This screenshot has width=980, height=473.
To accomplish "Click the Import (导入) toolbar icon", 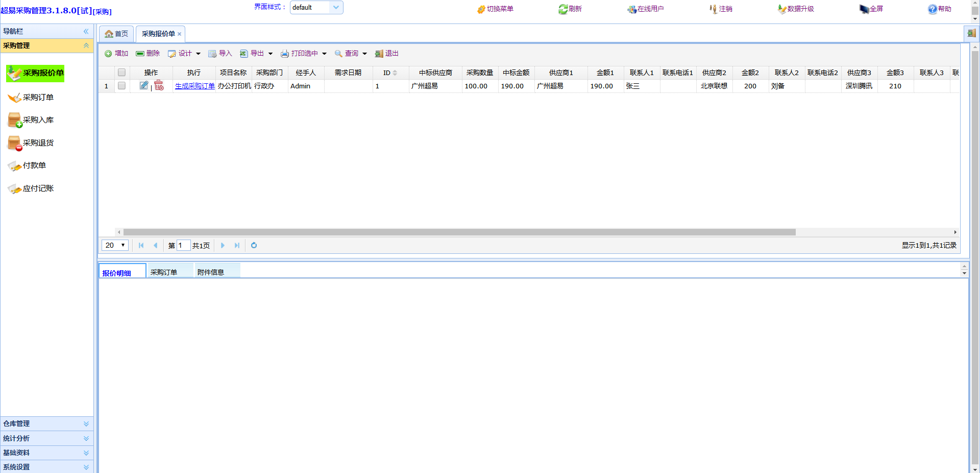I will tap(212, 54).
